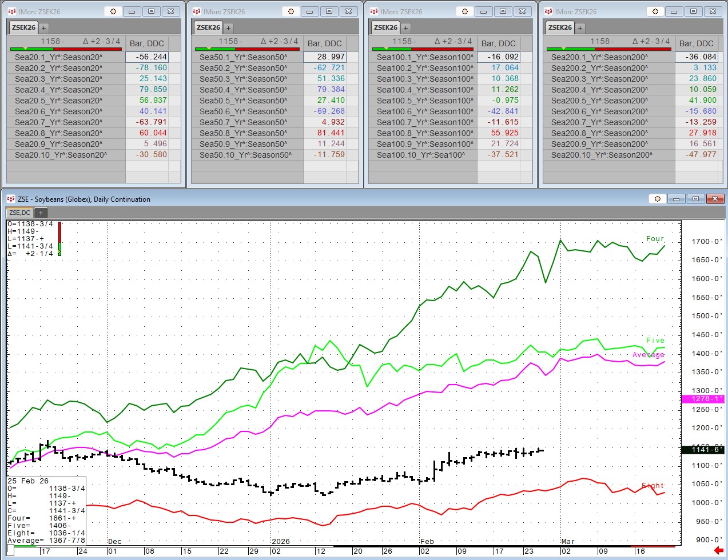Open the Bar, DDC column header in Season20 monitor

point(147,43)
